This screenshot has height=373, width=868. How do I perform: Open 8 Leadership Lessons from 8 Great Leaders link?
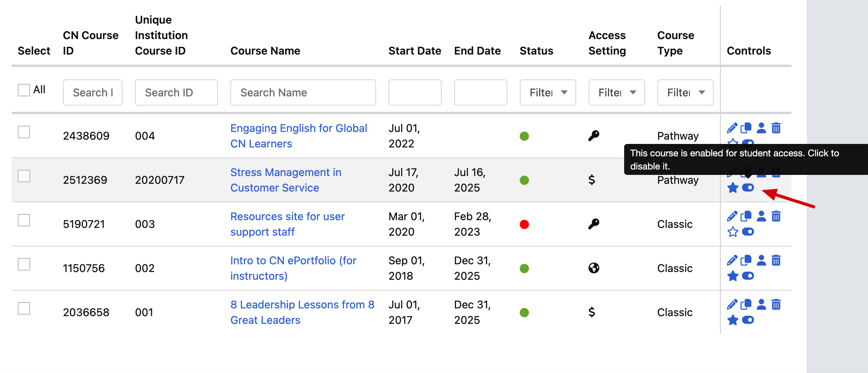click(x=302, y=312)
